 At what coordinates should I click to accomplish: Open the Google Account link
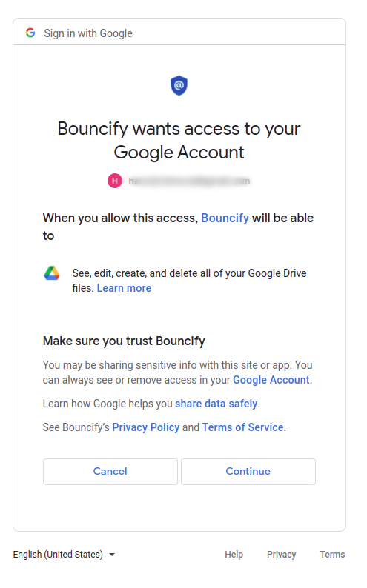click(271, 380)
